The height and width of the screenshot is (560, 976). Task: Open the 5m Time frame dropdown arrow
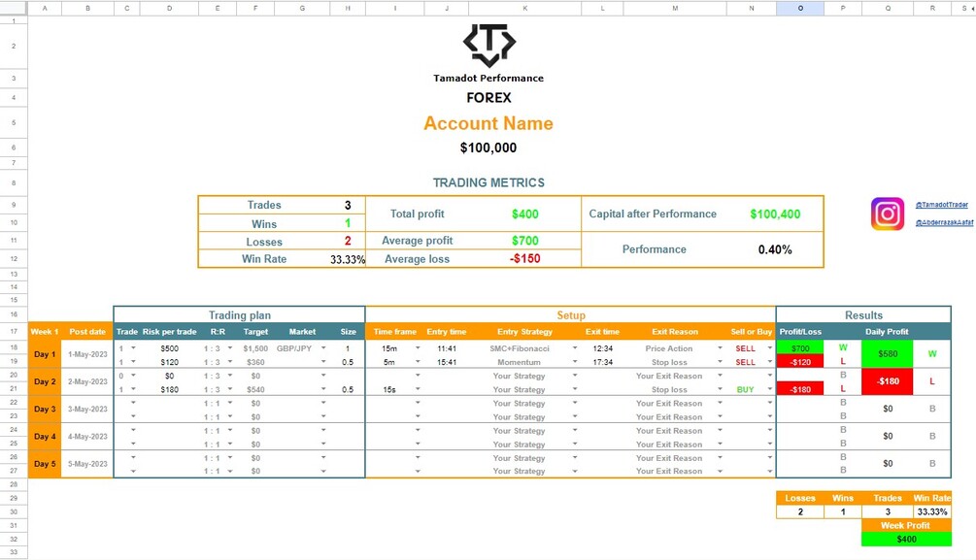[x=418, y=362]
